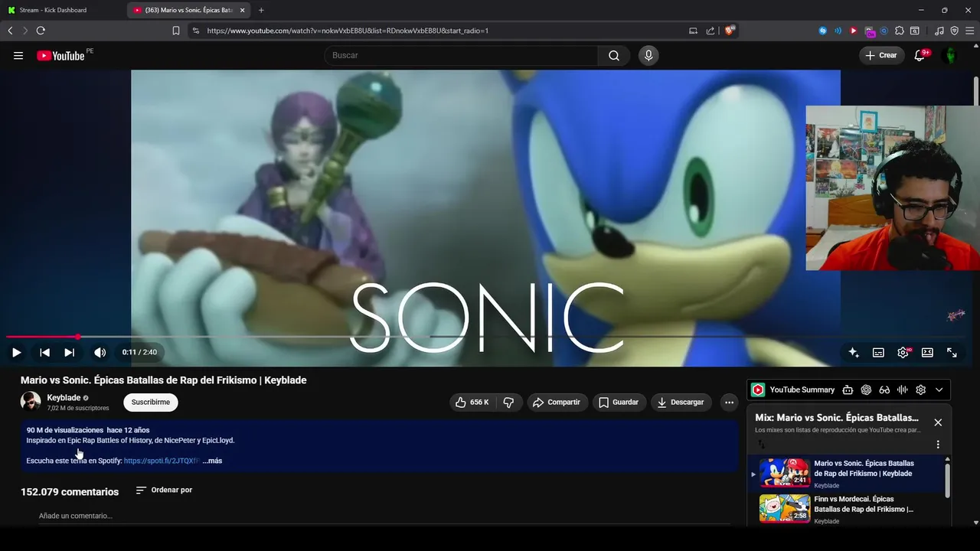
Task: Click the share page icon in address bar
Action: pyautogui.click(x=710, y=31)
